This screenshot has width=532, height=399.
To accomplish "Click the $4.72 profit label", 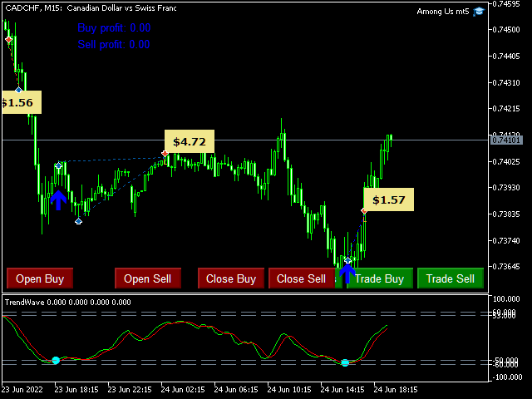I will [x=190, y=141].
